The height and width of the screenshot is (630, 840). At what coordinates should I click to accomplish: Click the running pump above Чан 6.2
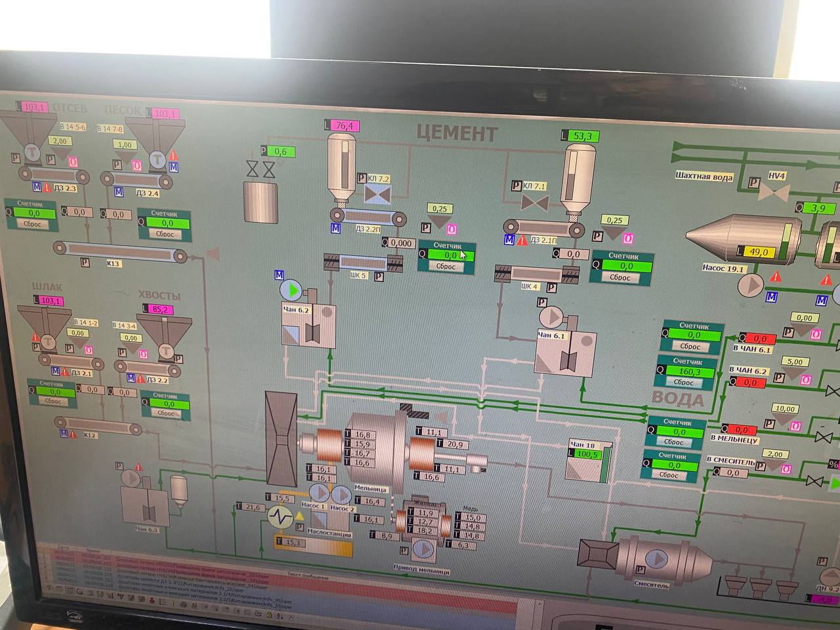(290, 289)
